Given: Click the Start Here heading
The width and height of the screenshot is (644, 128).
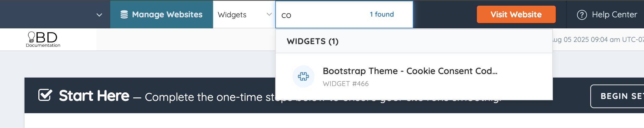Looking at the screenshot, I should coord(94,96).
